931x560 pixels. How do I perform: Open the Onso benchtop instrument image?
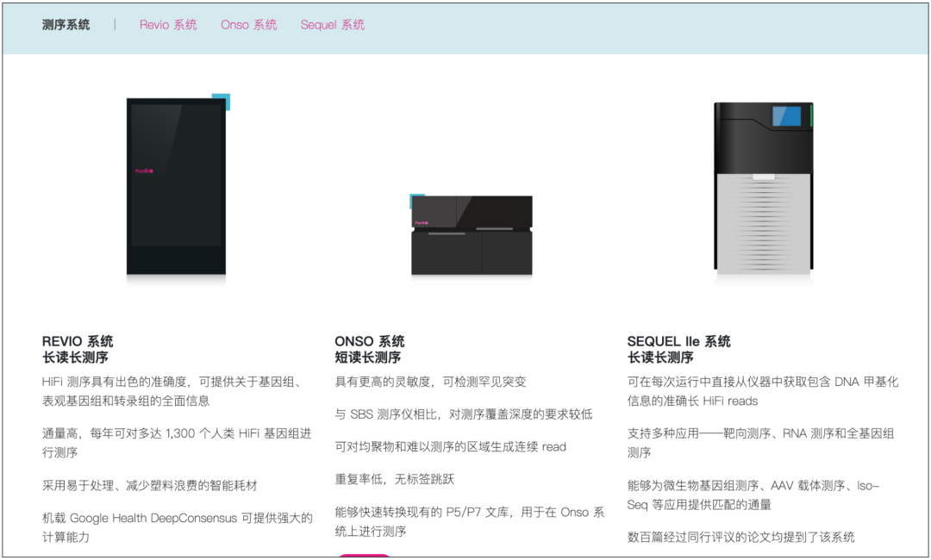(x=471, y=235)
